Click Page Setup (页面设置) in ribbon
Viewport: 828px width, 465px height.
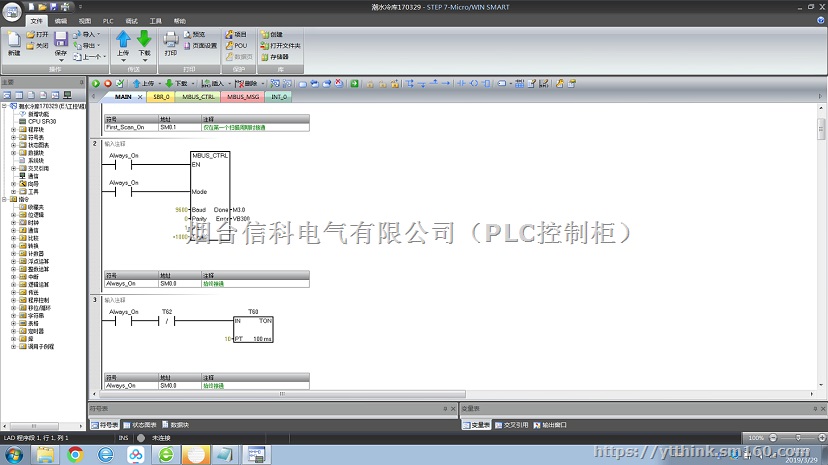[x=200, y=46]
